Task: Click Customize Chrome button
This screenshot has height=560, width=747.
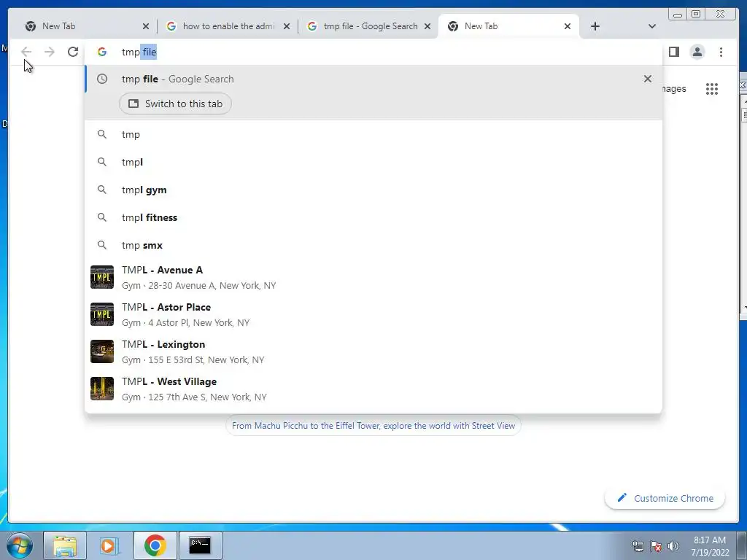Action: pyautogui.click(x=665, y=498)
